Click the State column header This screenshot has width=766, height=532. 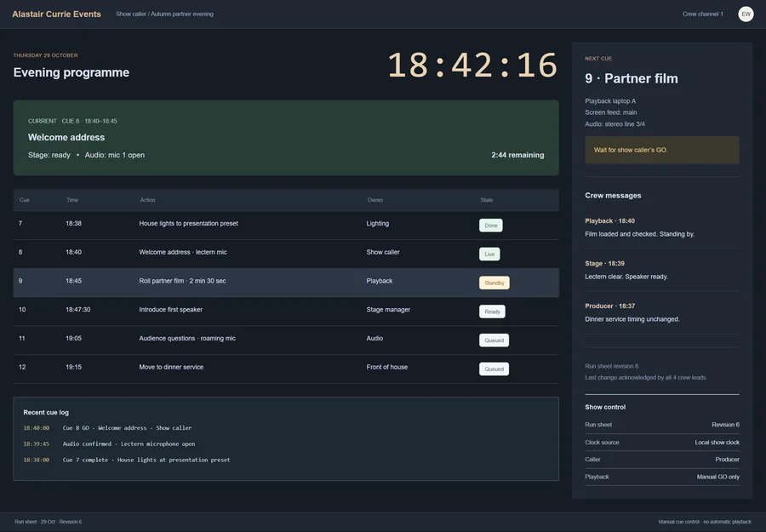tap(487, 200)
